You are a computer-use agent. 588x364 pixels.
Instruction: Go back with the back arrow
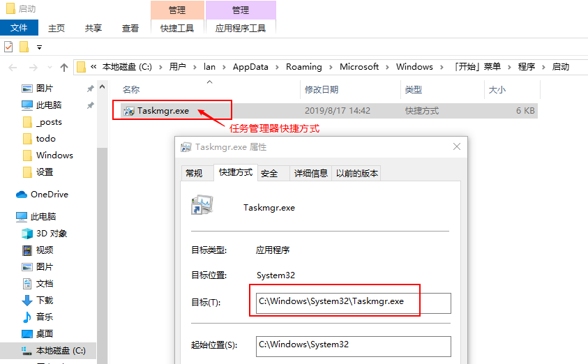[13, 68]
